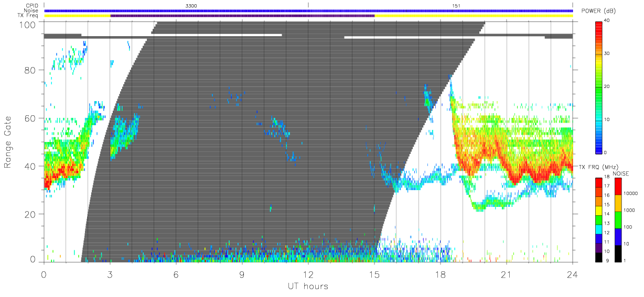Click the 'UT hours' x-axis title

[307, 286]
